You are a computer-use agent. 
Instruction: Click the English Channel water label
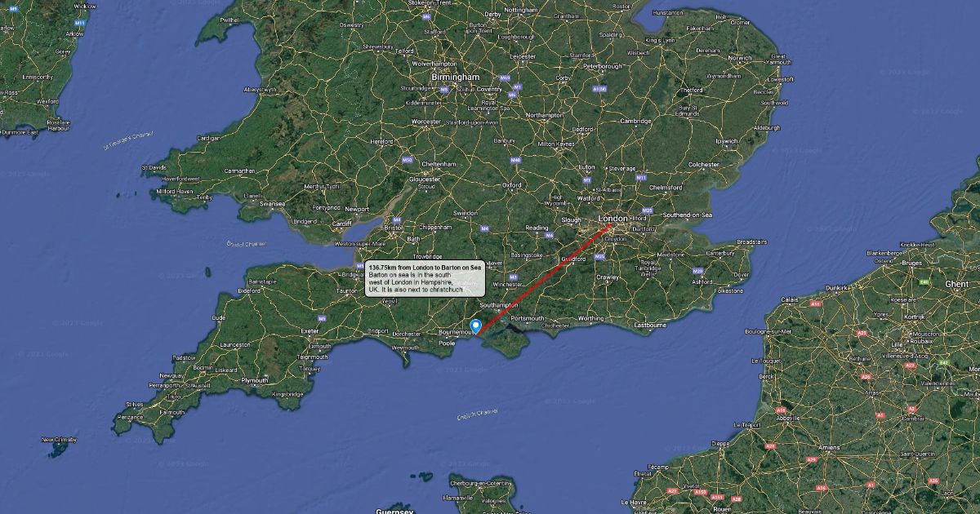(x=478, y=414)
